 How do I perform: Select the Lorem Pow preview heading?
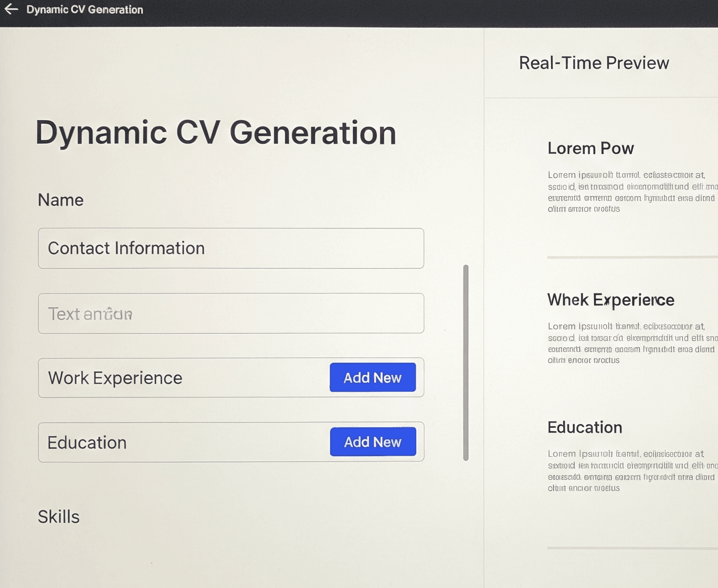(x=590, y=149)
